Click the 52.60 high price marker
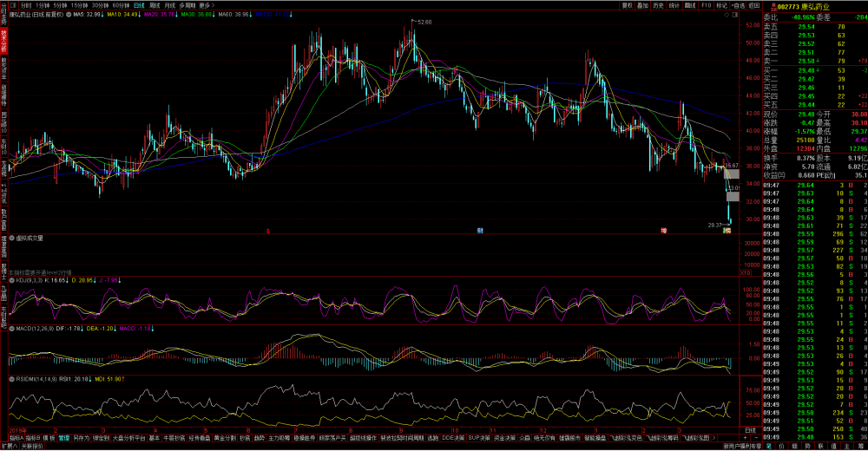The image size is (868, 451). [424, 23]
